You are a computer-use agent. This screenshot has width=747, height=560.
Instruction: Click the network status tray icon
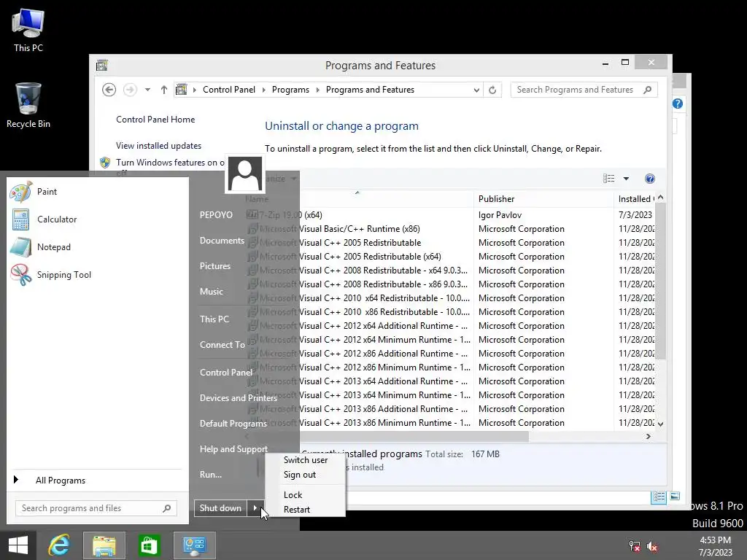click(634, 546)
